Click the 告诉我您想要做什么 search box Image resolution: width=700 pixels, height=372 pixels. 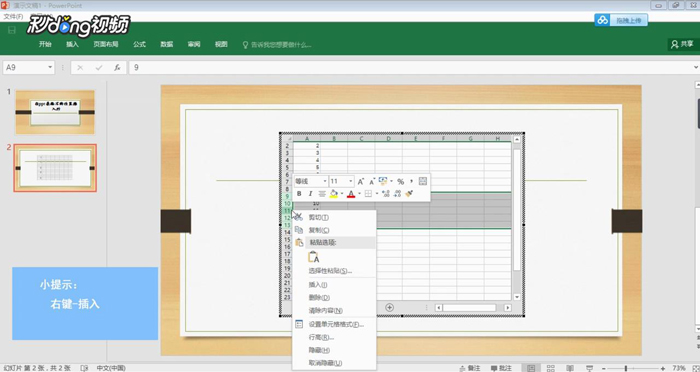(277, 45)
